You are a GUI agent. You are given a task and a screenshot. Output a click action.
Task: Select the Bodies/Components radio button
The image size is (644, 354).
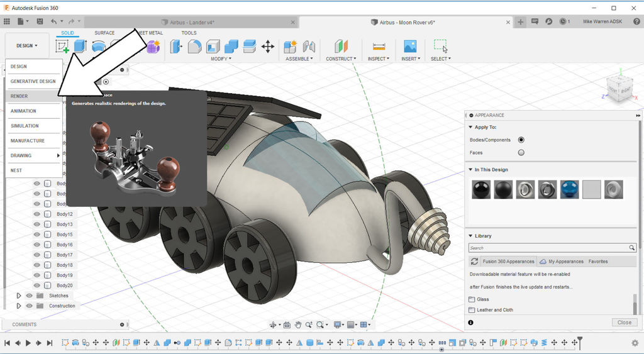[521, 140]
